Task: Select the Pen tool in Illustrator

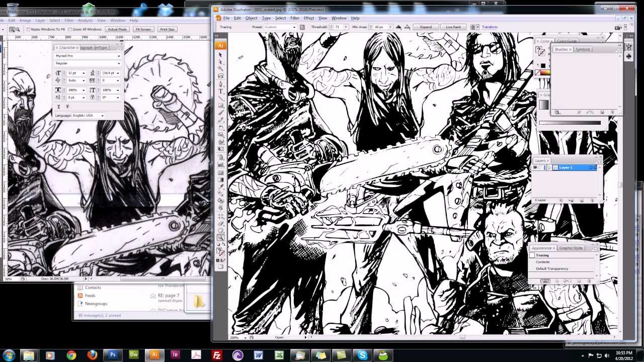Action: [220, 84]
